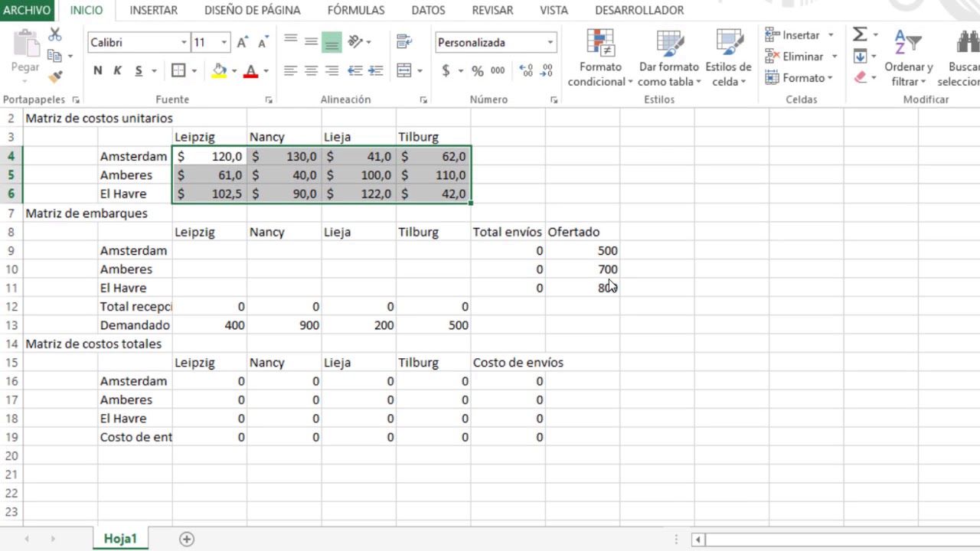
Task: Toggle Bold (N) formatting
Action: pos(97,70)
